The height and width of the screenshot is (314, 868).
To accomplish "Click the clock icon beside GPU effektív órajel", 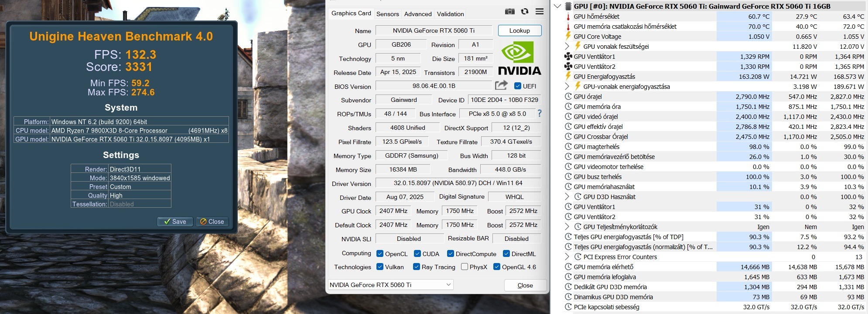I will click(x=568, y=127).
